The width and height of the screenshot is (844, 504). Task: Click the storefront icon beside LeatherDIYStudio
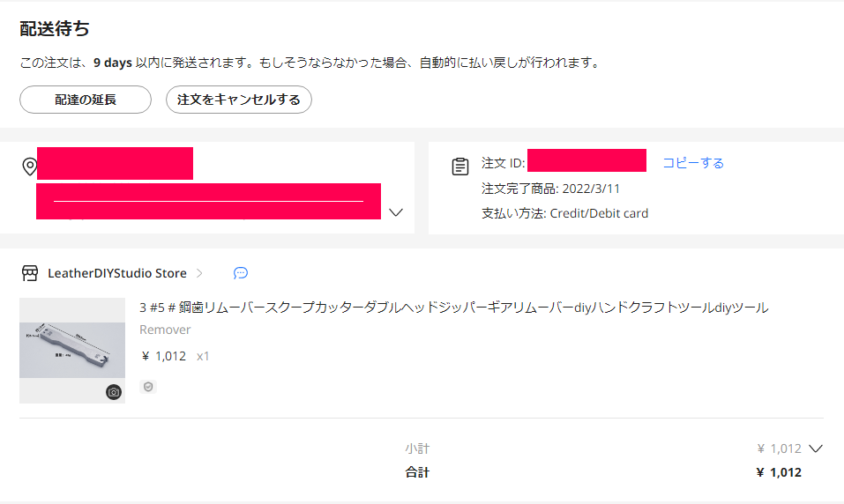30,273
